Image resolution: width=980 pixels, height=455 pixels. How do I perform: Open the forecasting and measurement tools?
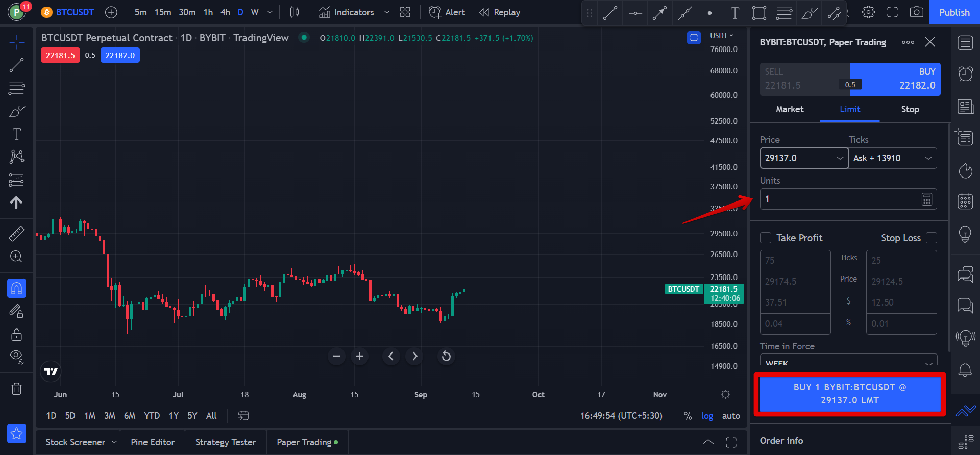pyautogui.click(x=16, y=180)
